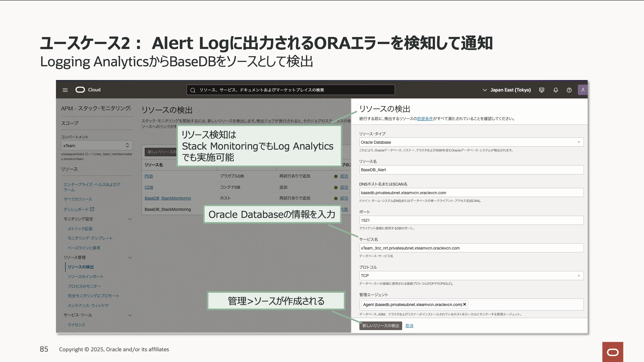Select リソースのインポート in sidebar
The height and width of the screenshot is (362, 644).
(x=85, y=276)
